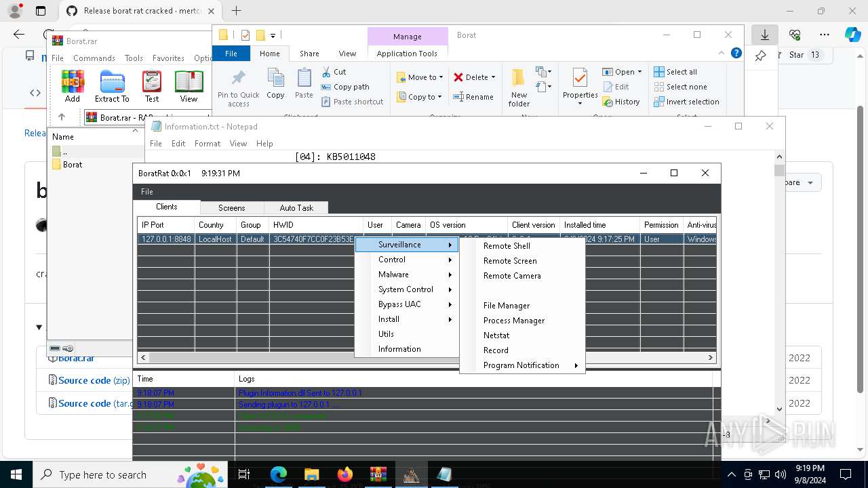Open WinRAR taskbar icon

coord(378,474)
